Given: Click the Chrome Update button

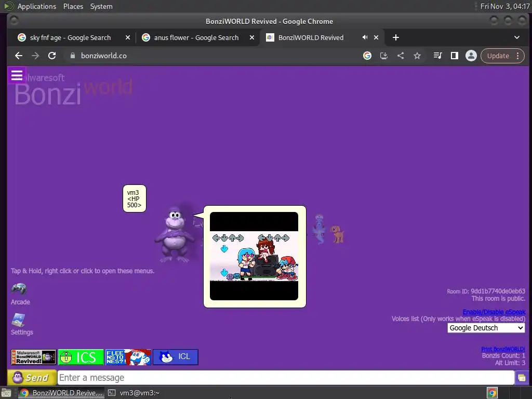Looking at the screenshot, I should pyautogui.click(x=498, y=56).
